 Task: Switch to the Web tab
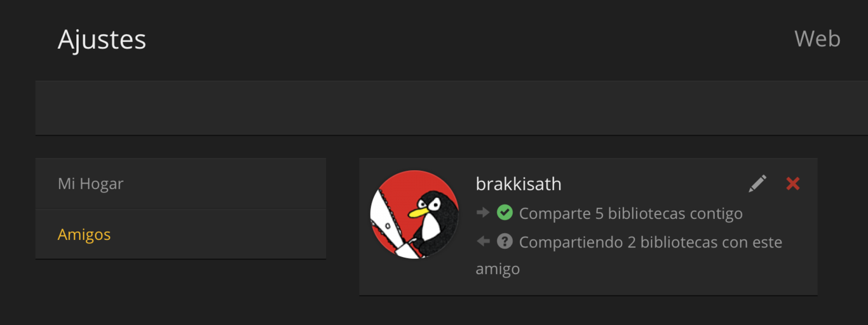coord(817,39)
